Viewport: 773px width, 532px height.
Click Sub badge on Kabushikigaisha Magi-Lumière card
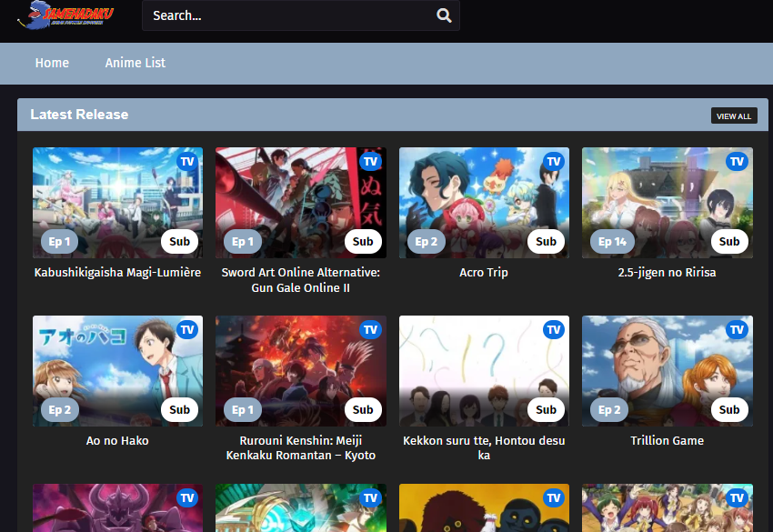point(179,242)
